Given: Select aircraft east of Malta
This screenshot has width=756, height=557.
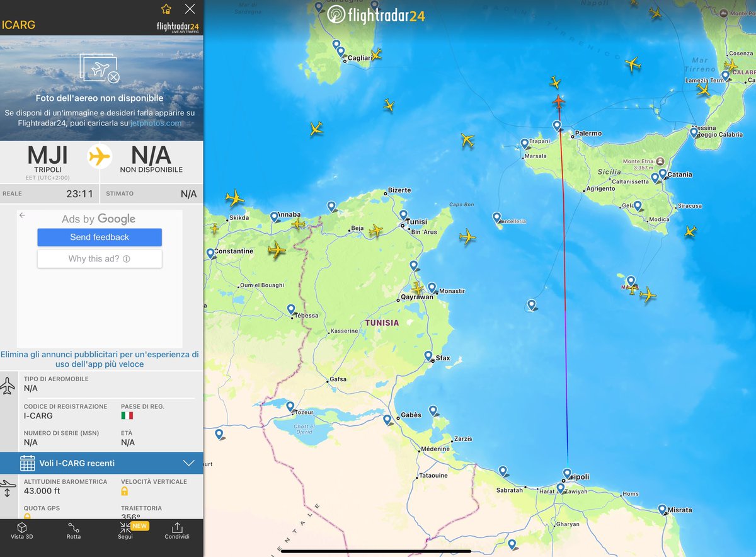Looking at the screenshot, I should pos(648,294).
